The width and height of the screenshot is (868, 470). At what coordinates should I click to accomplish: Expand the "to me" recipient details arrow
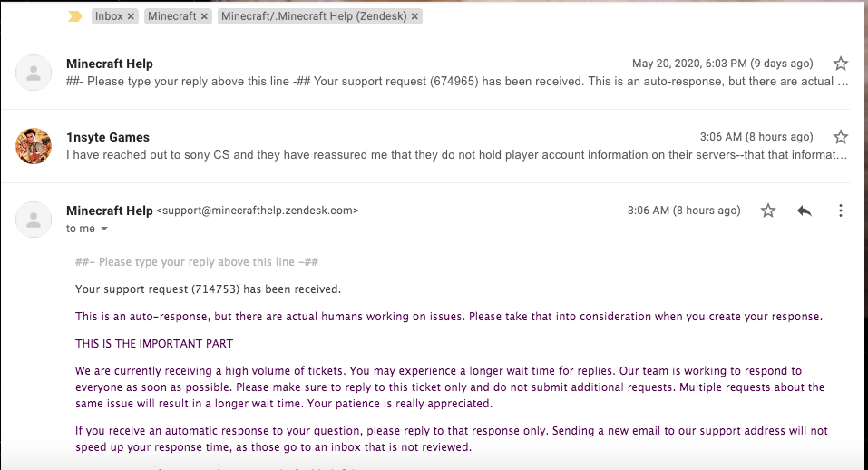coord(104,229)
